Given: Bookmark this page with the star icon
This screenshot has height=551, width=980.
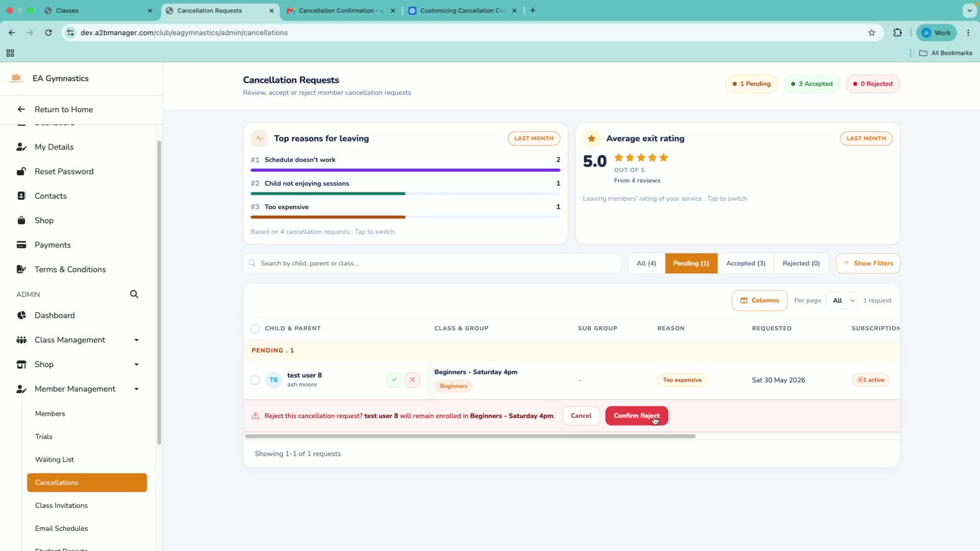Looking at the screenshot, I should [x=872, y=33].
